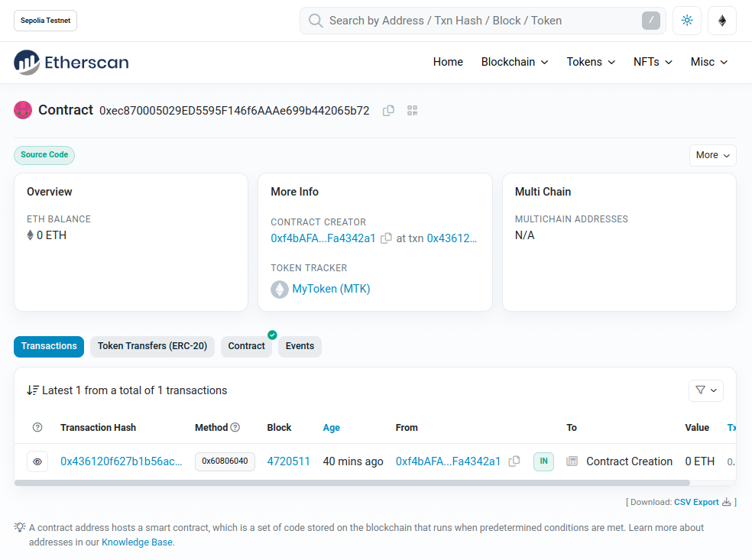This screenshot has height=560, width=752.
Task: Click the Transaction Hash column header
Action: click(99, 427)
